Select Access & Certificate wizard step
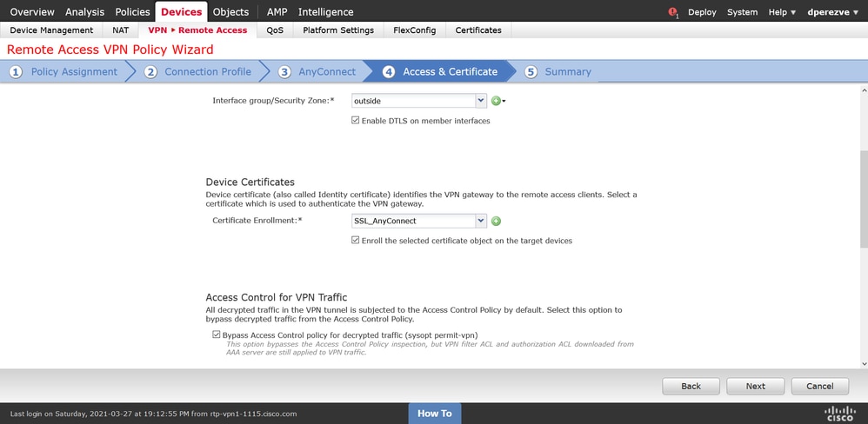The height and width of the screenshot is (424, 868). point(450,72)
